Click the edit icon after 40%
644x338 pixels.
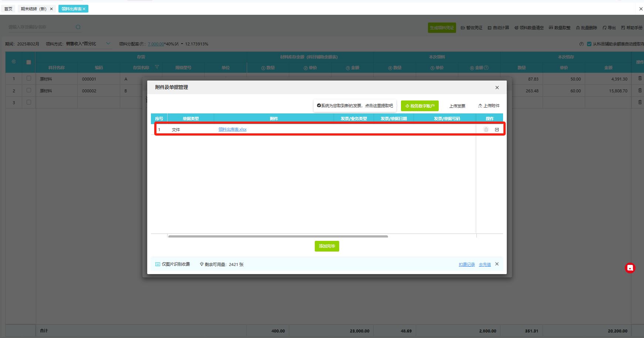(176, 44)
